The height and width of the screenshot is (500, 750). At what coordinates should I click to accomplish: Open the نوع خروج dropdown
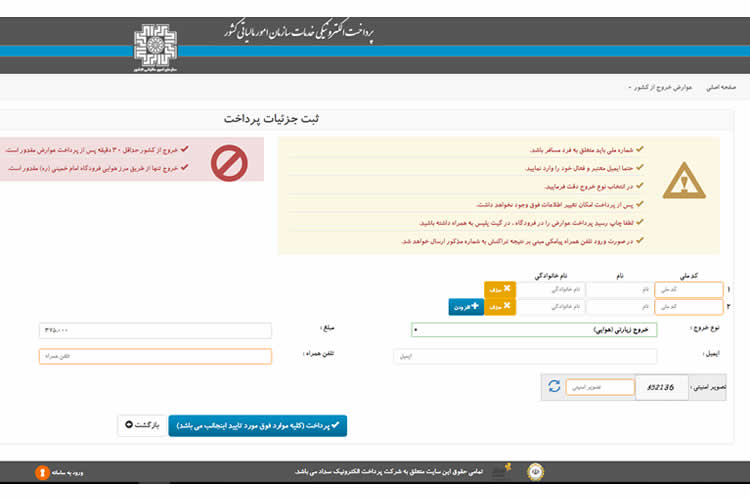click(x=534, y=330)
